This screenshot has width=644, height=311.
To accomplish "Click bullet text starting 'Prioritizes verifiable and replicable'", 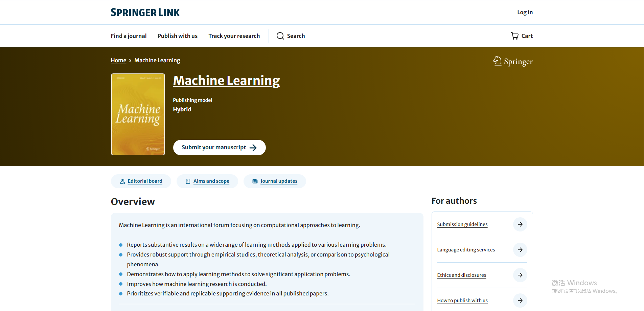I will [228, 293].
